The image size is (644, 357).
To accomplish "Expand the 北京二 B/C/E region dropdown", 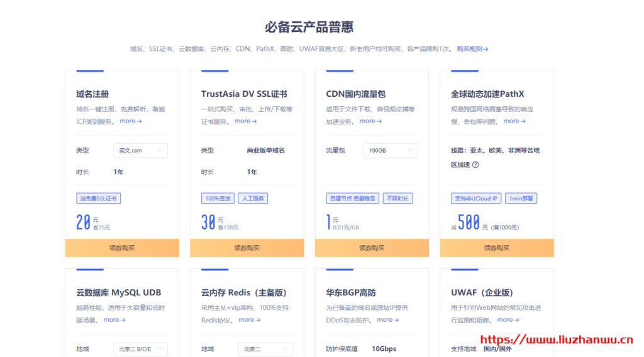I will tap(140, 349).
